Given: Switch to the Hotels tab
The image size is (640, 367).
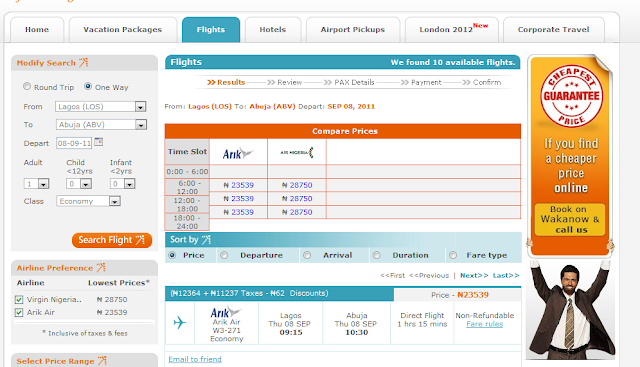Looking at the screenshot, I should 273,29.
